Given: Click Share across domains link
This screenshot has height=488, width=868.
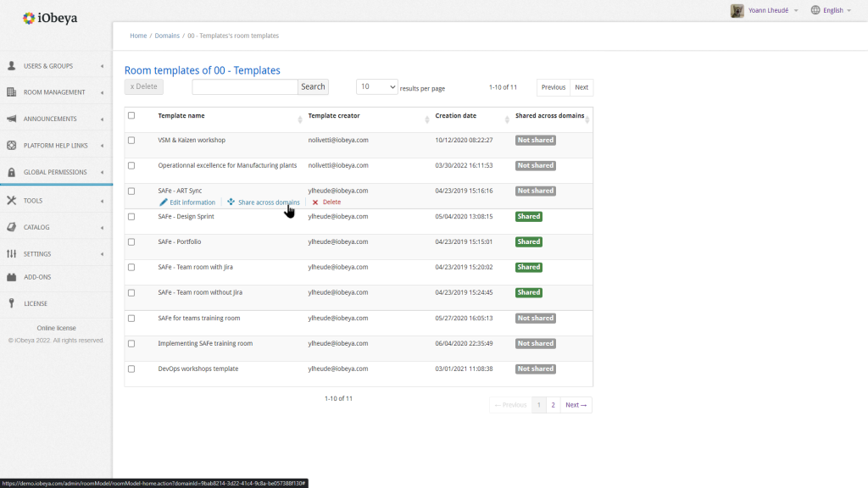Looking at the screenshot, I should click(269, 202).
